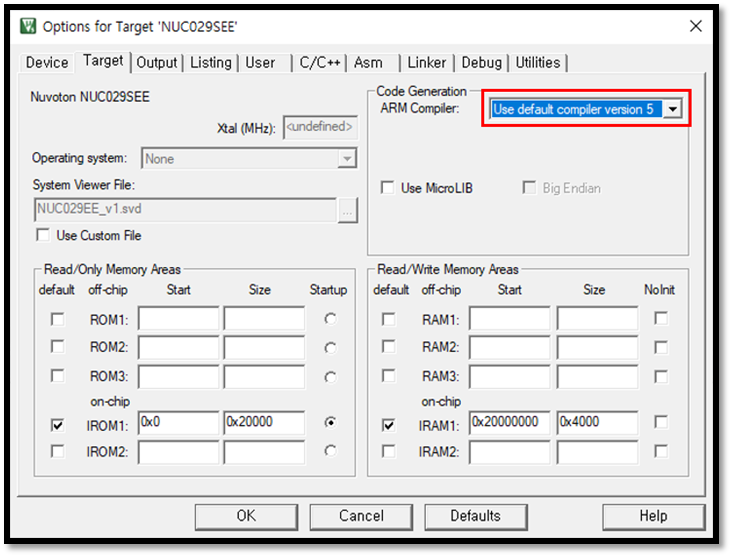This screenshot has height=557, width=732.
Task: Tick the IRAM2 NoInit checkbox
Action: 661,451
